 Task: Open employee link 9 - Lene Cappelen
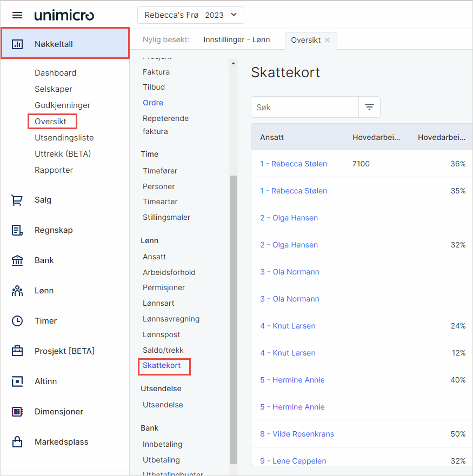pyautogui.click(x=293, y=461)
